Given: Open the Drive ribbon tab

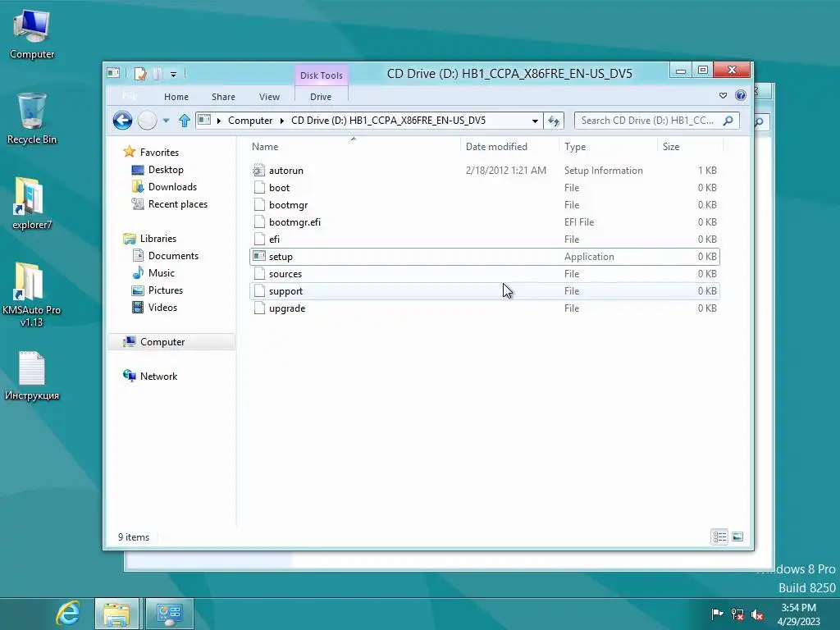Looking at the screenshot, I should [321, 97].
